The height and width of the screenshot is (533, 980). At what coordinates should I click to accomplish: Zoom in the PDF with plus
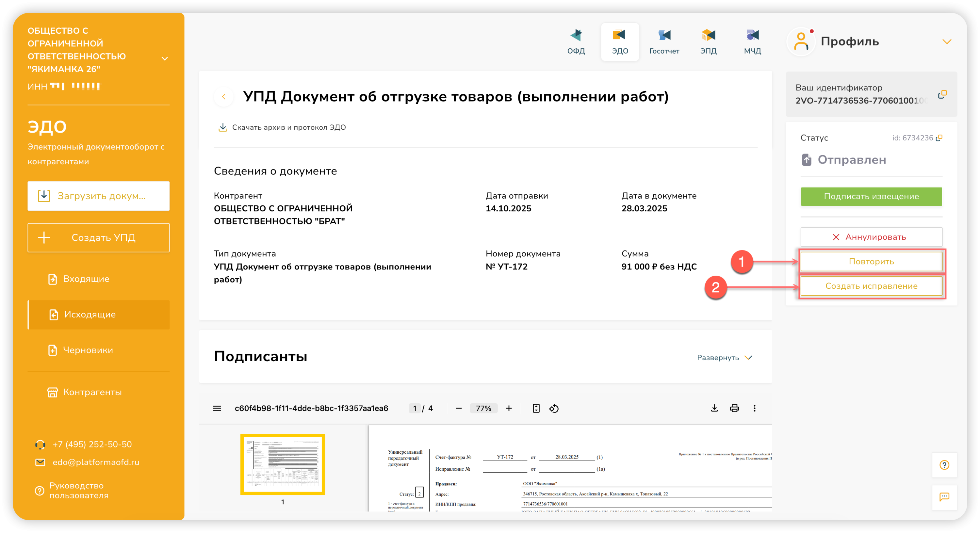tap(509, 408)
